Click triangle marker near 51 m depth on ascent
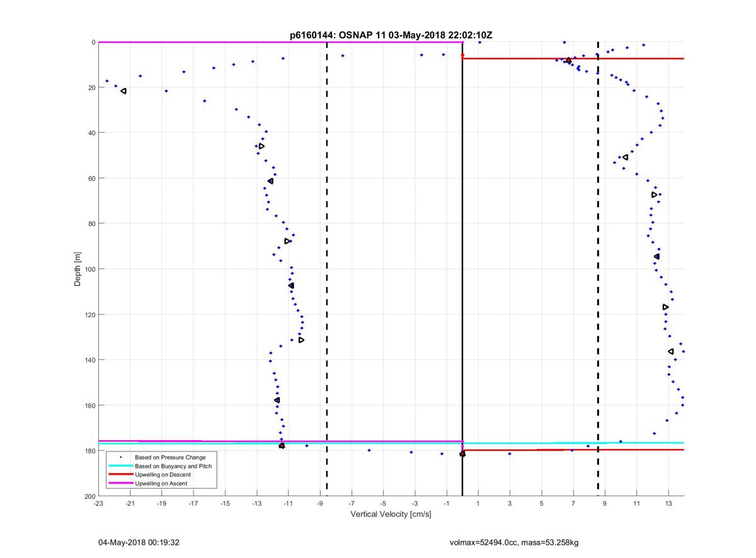 point(625,157)
